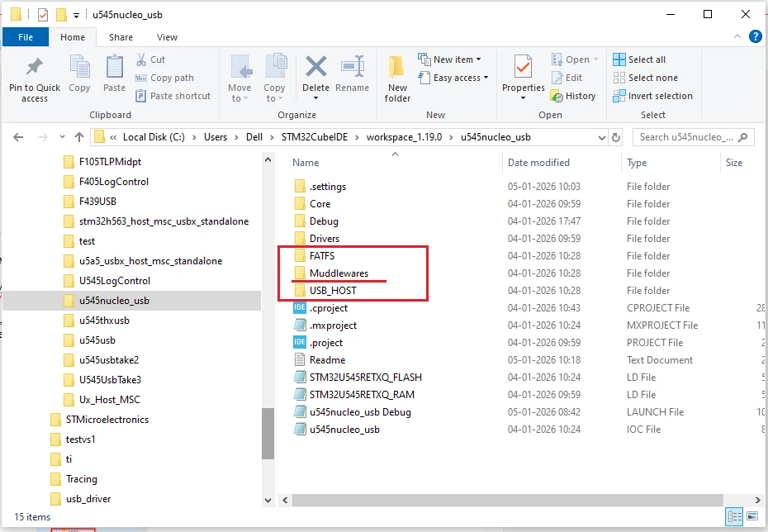Viewport: 768px width, 532px height.
Task: Click Edit in the Open group
Action: click(x=567, y=78)
